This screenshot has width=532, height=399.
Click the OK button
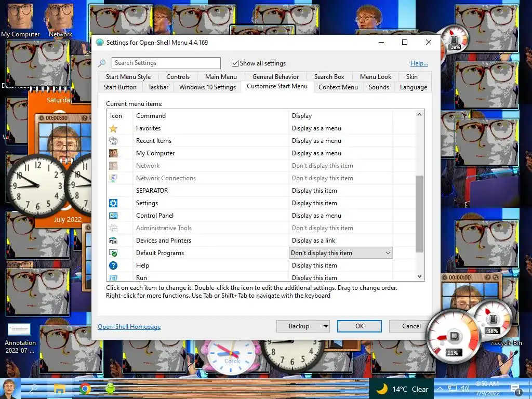[360, 326]
